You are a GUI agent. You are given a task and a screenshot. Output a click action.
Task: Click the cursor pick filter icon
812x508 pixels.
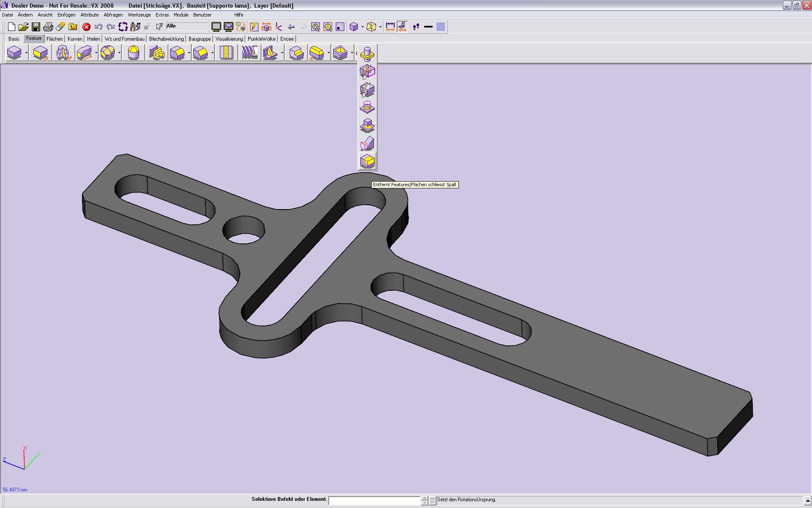click(x=159, y=27)
